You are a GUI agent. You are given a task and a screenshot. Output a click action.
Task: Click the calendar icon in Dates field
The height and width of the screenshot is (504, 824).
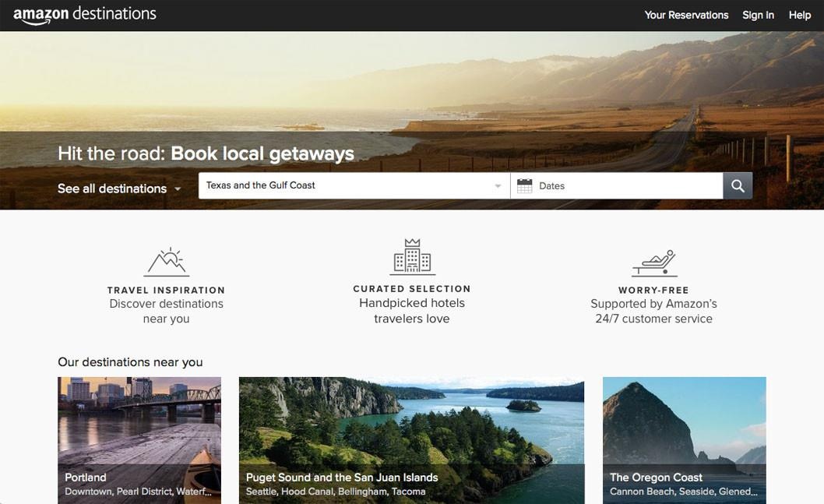tap(524, 185)
